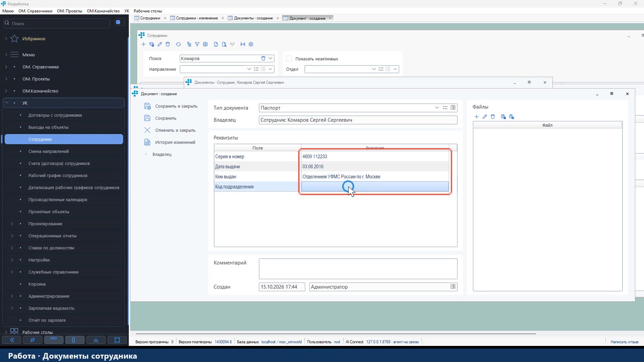Open История изменений
The height and width of the screenshot is (362, 644).
170,142
